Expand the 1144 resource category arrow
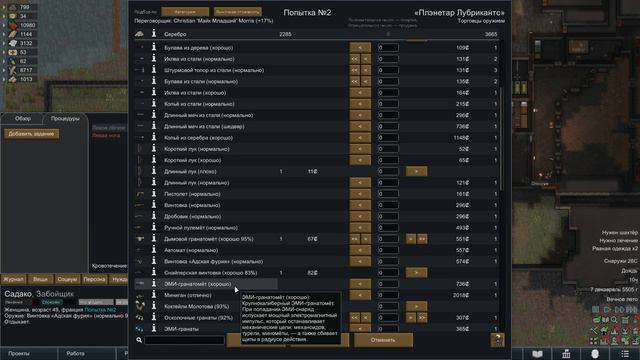Screen dimensions: 640x360 [4, 34]
